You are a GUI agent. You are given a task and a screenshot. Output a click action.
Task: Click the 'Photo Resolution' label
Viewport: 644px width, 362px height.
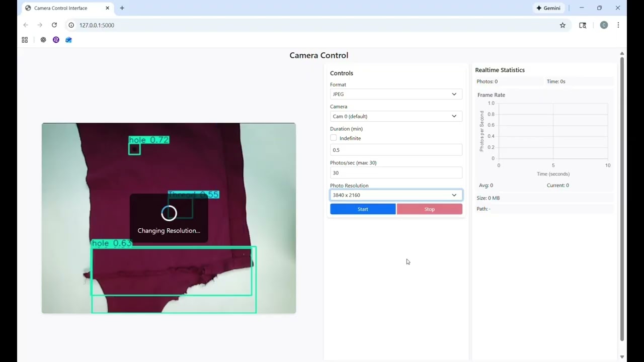tap(349, 186)
